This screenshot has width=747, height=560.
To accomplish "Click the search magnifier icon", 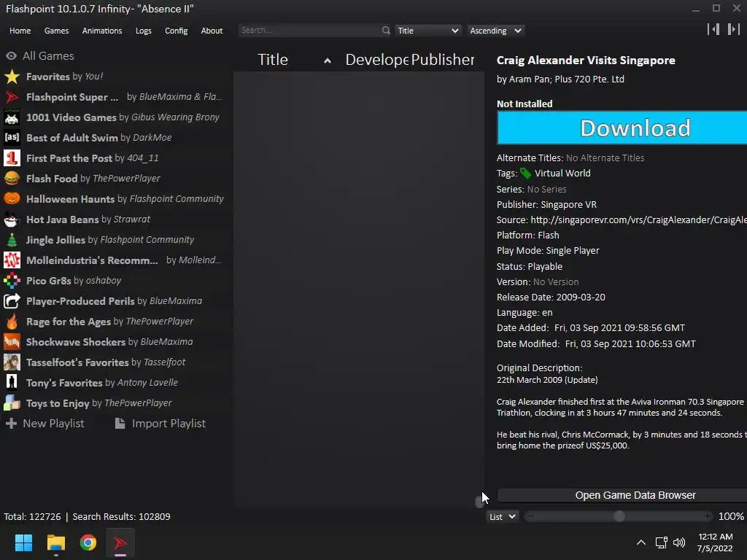I will coord(386,31).
